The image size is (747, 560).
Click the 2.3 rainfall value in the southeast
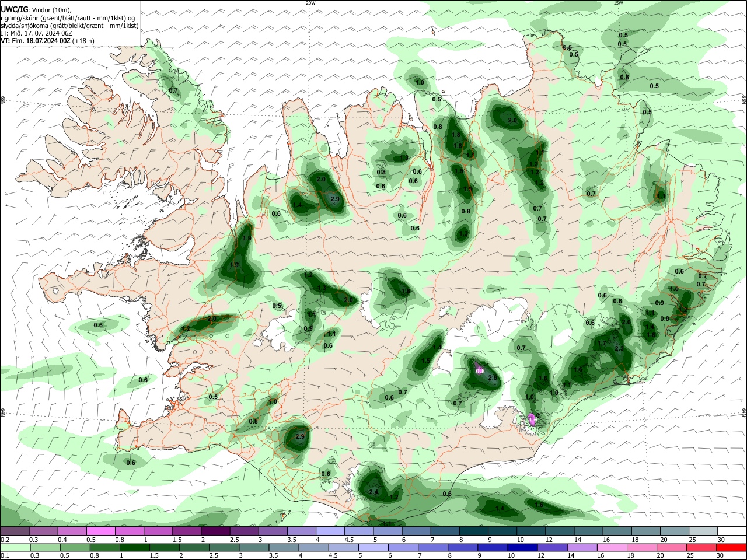click(x=619, y=349)
